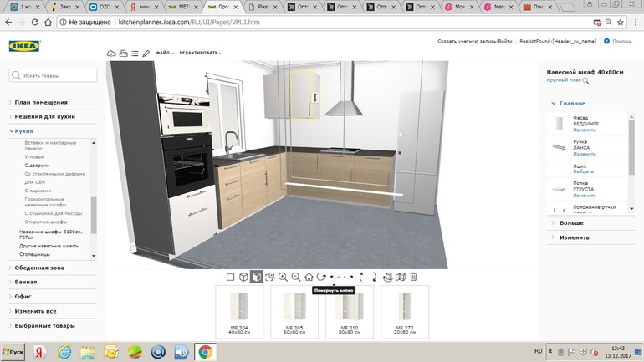Open the Редактировать dropdown menu
644x362 pixels.
pyautogui.click(x=200, y=54)
